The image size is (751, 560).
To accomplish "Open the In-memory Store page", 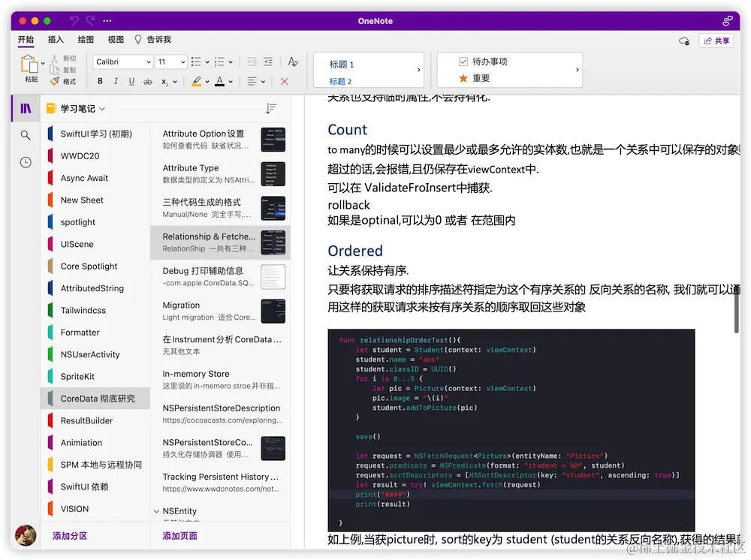I will pyautogui.click(x=220, y=380).
